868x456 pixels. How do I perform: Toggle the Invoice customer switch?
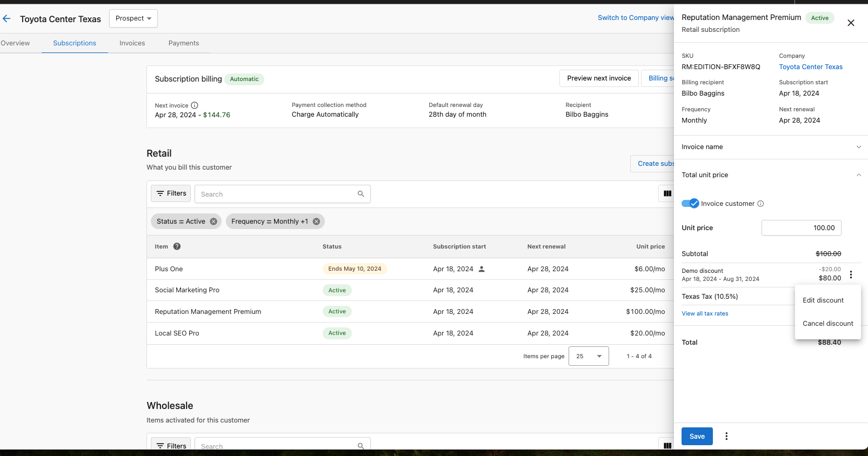[690, 204]
